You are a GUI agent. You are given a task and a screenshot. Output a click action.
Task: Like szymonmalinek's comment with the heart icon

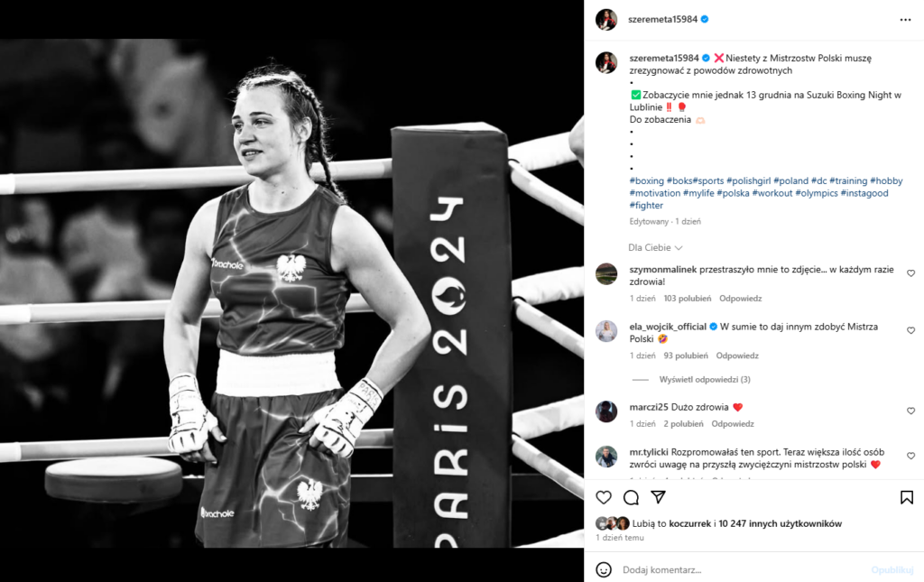pos(910,273)
